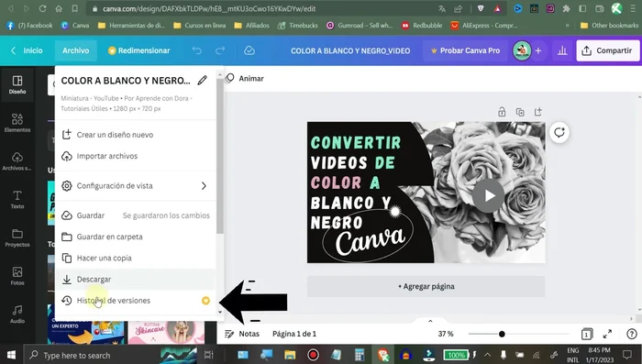Open the Redbubble bookmark
Image resolution: width=642 pixels, height=364 pixels.
pos(422,26)
